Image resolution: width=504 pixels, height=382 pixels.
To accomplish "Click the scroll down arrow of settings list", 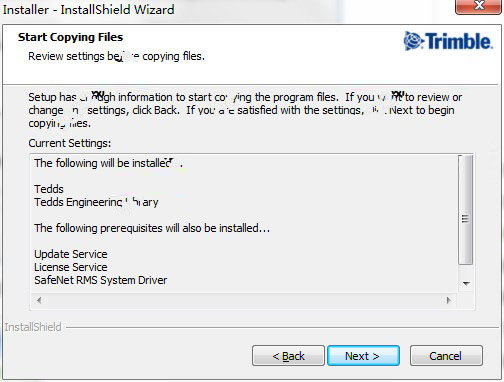I will (466, 283).
